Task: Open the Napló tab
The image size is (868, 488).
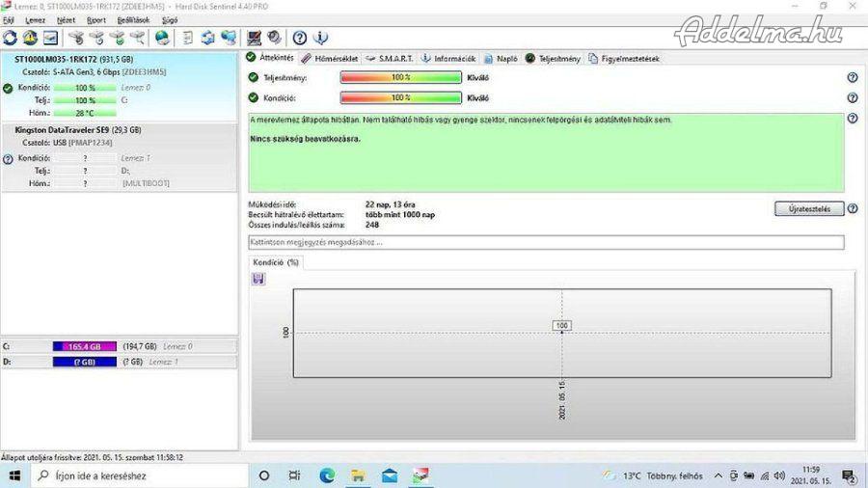Action: pyautogui.click(x=502, y=59)
